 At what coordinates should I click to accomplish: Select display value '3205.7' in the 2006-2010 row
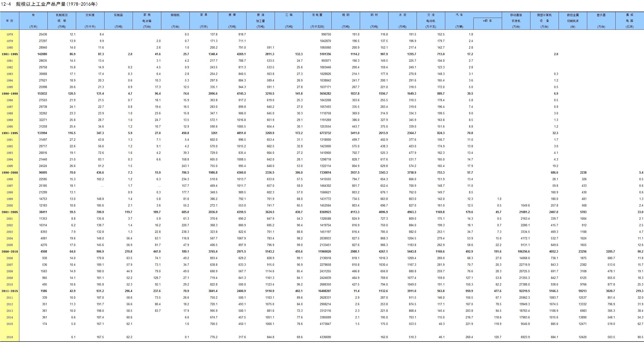[610, 252]
